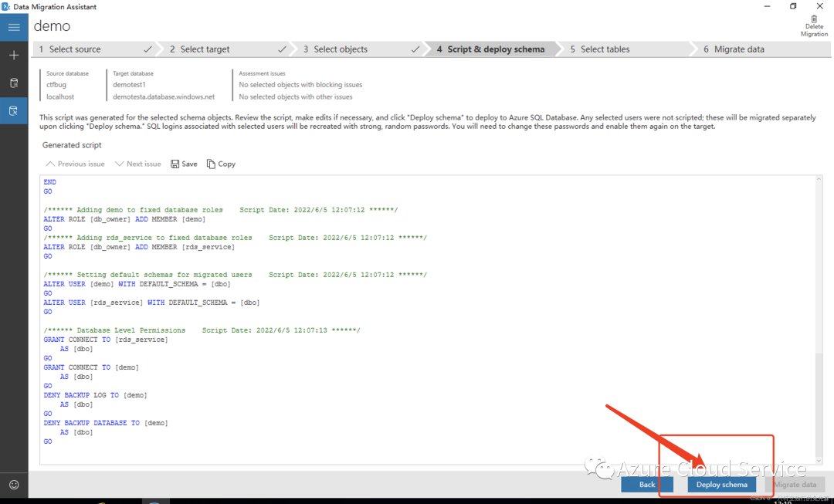Click line adding member [rds_service]
The height and width of the screenshot is (504, 834).
139,247
